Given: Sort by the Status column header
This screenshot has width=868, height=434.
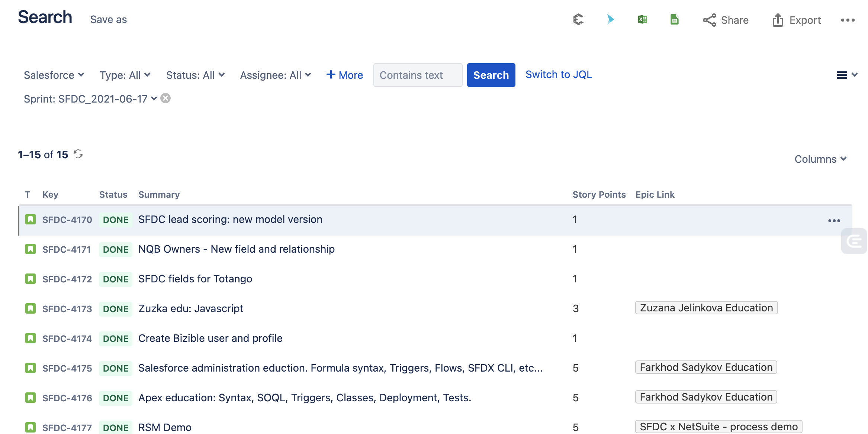Looking at the screenshot, I should [x=113, y=195].
